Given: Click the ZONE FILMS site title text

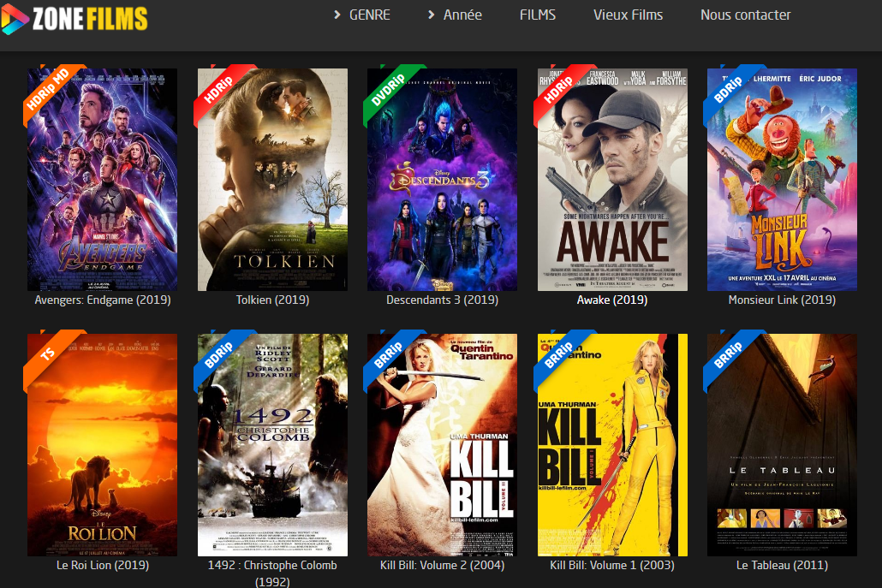Looking at the screenshot, I should 90,19.
